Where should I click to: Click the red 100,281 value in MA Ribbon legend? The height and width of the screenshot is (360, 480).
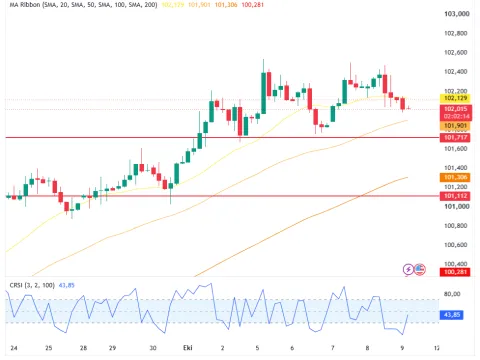pos(252,5)
